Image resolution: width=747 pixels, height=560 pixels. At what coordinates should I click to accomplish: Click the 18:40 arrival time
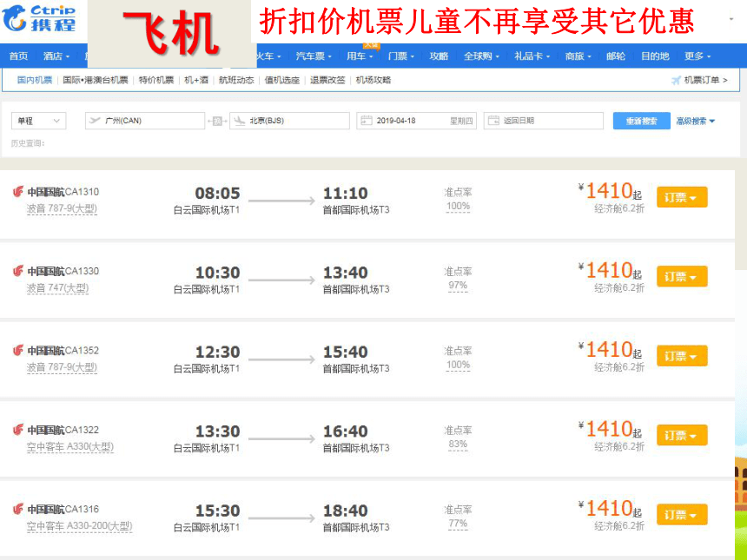346,511
